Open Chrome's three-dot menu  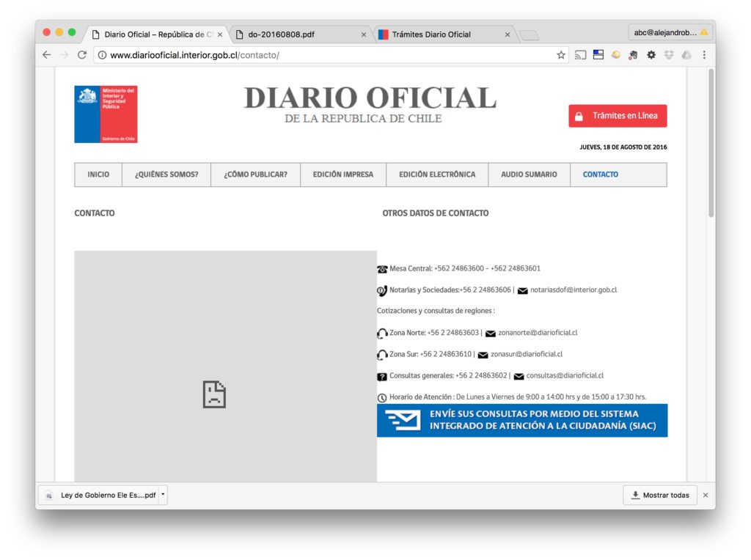click(704, 55)
